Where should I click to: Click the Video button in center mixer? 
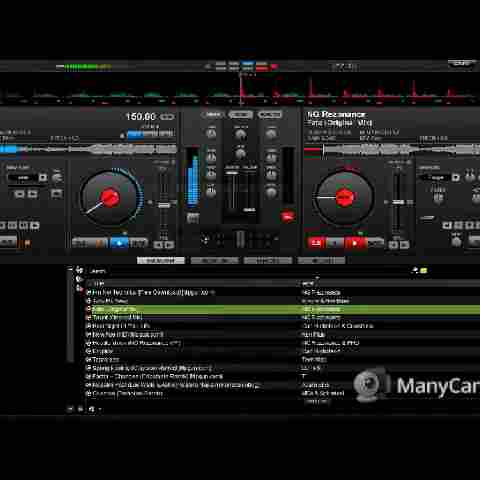(240, 115)
